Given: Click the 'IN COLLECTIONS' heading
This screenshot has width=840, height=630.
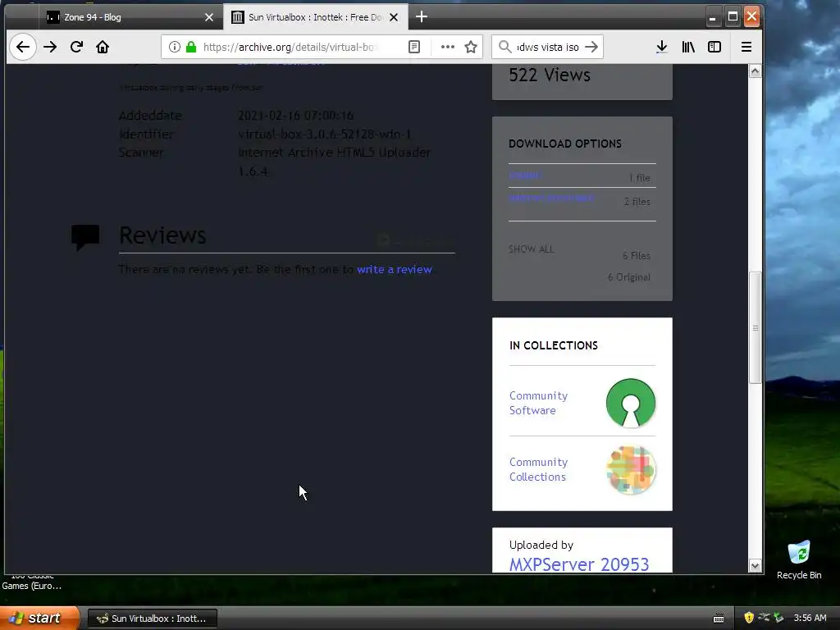Looking at the screenshot, I should (554, 345).
